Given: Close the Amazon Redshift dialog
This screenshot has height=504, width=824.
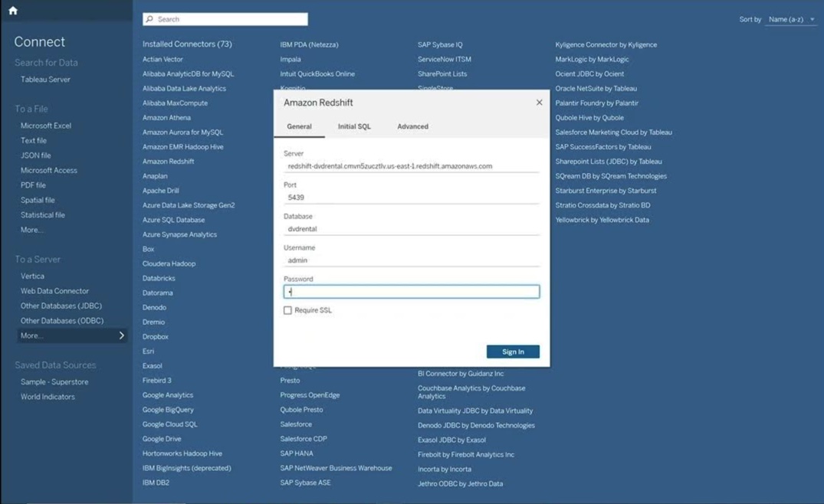Looking at the screenshot, I should 539,103.
